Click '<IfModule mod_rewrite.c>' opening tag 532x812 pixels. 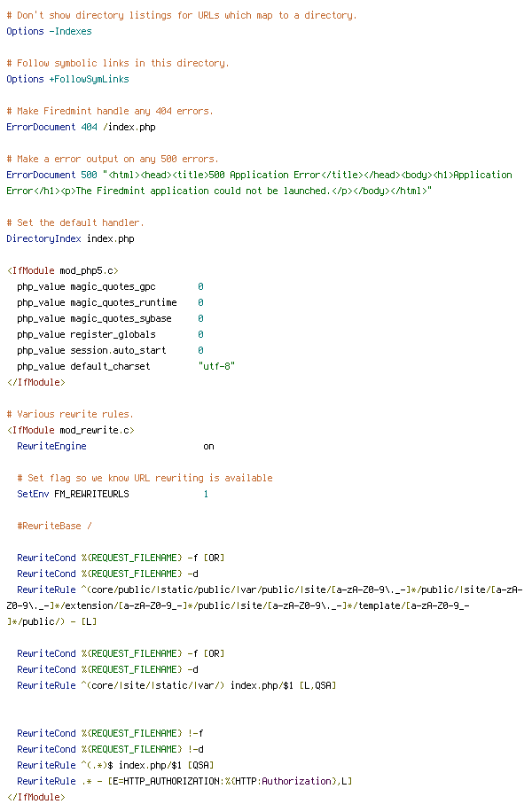click(70, 430)
